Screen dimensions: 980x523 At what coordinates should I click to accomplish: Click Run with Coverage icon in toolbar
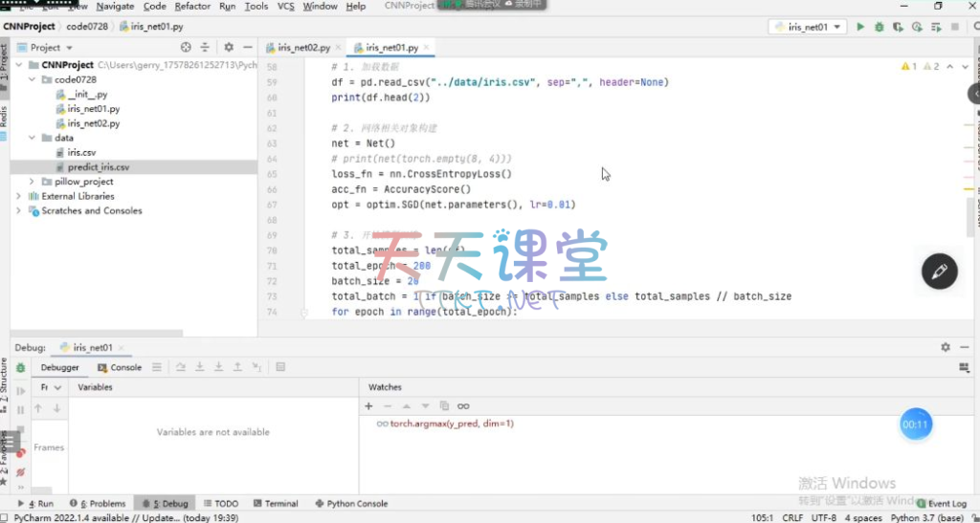click(898, 27)
